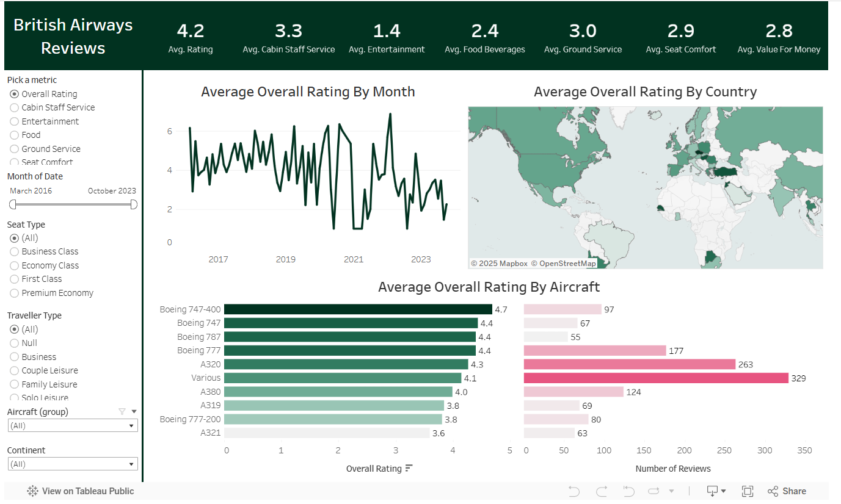This screenshot has width=841, height=504.
Task: Click the 263 reviews bar
Action: point(630,364)
